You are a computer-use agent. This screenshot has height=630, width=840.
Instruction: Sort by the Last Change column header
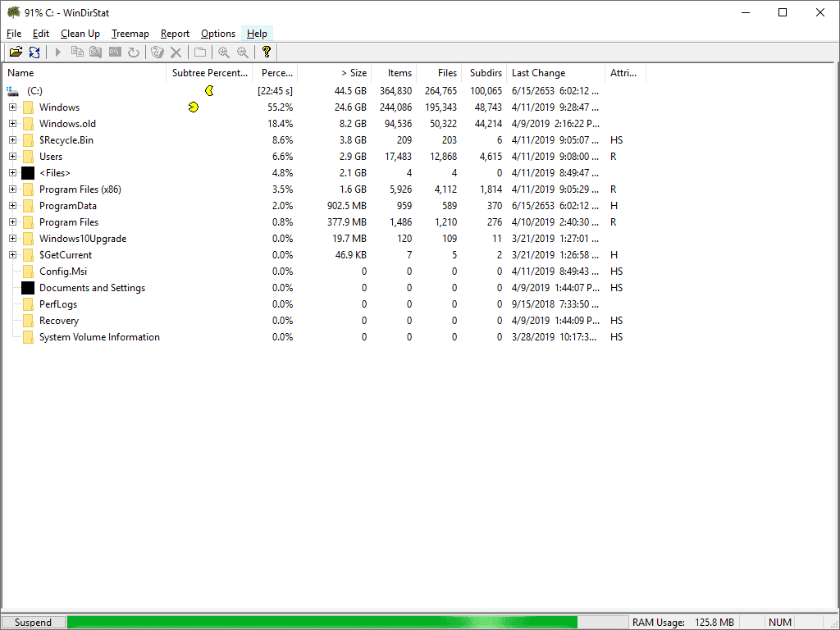(556, 73)
